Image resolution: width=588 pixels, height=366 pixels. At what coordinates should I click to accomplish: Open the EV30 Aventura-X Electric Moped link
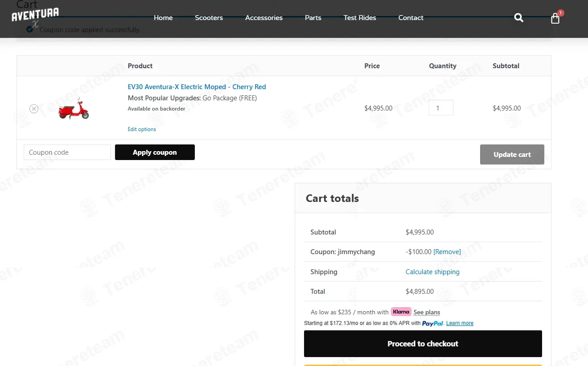(197, 87)
